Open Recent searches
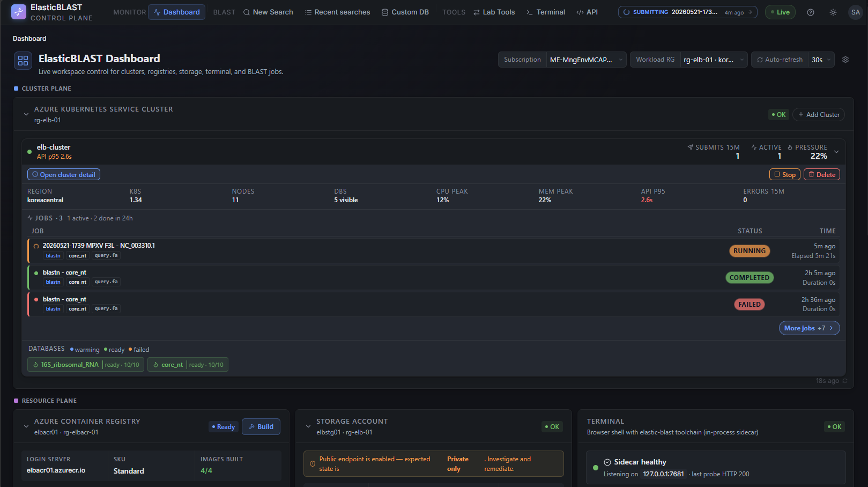Screen dimensions: 868x487 [x=337, y=12]
